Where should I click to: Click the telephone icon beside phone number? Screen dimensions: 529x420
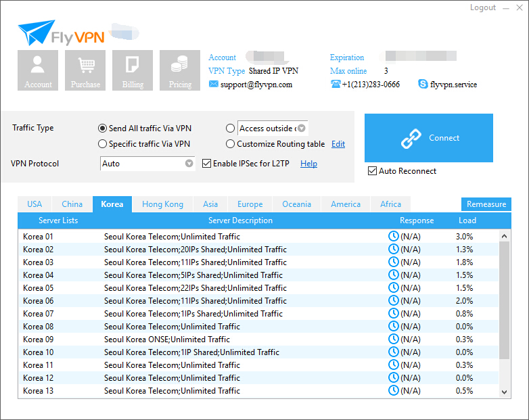click(x=336, y=84)
